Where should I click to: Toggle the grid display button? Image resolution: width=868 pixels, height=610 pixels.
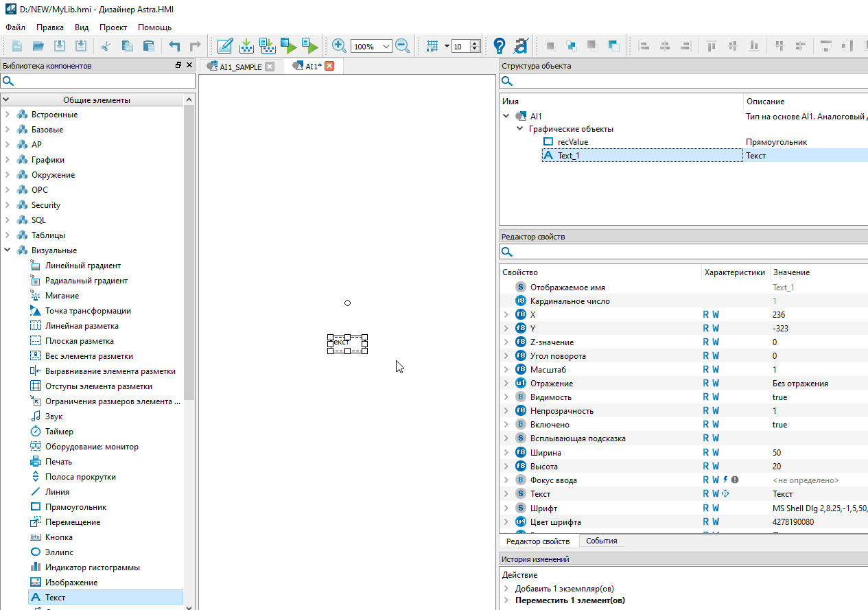(x=432, y=46)
